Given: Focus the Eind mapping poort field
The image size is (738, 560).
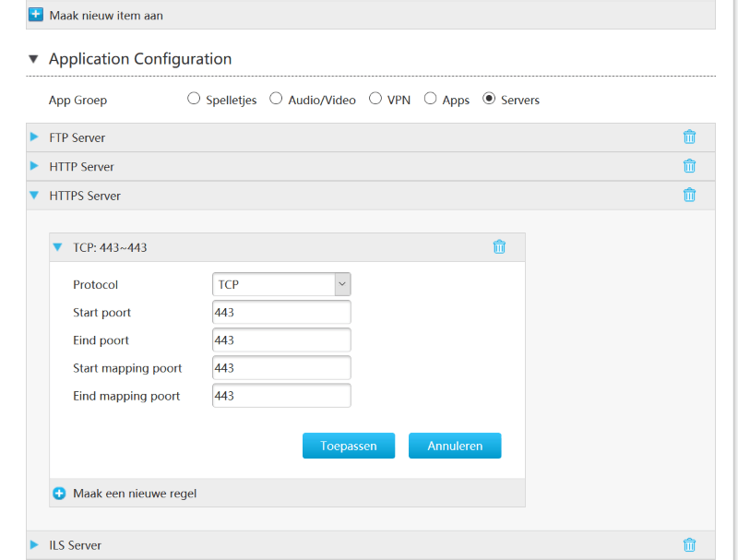Looking at the screenshot, I should coord(281,396).
